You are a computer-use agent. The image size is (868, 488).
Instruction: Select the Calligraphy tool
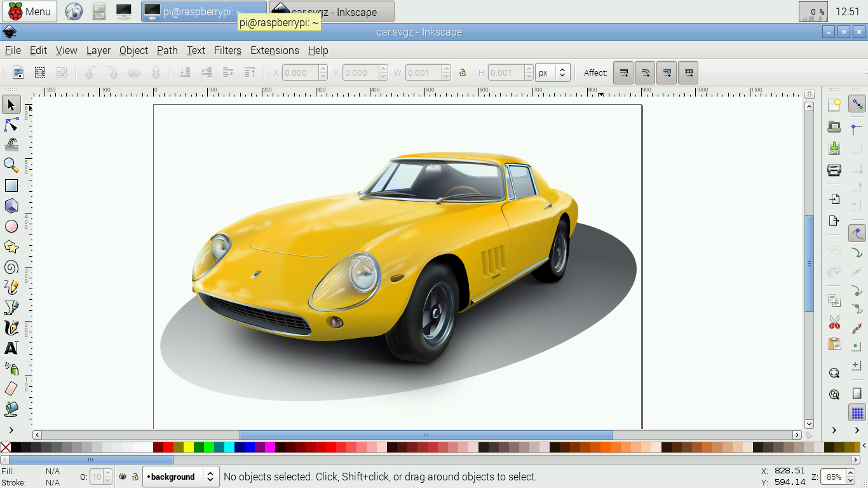[11, 329]
